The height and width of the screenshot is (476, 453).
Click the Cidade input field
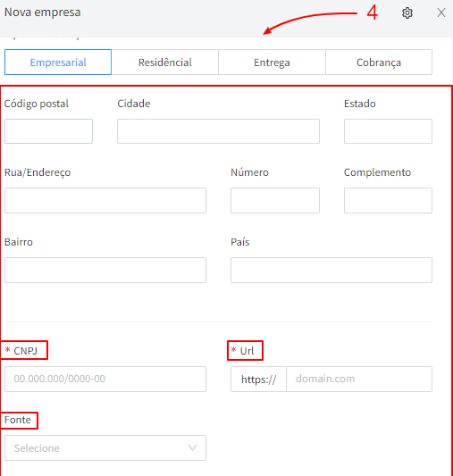click(218, 131)
